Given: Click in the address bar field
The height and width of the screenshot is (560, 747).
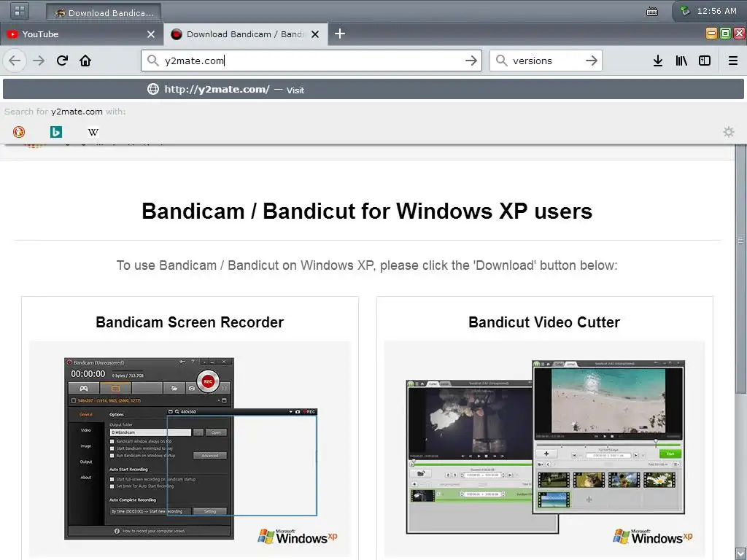Looking at the screenshot, I should pyautogui.click(x=311, y=61).
